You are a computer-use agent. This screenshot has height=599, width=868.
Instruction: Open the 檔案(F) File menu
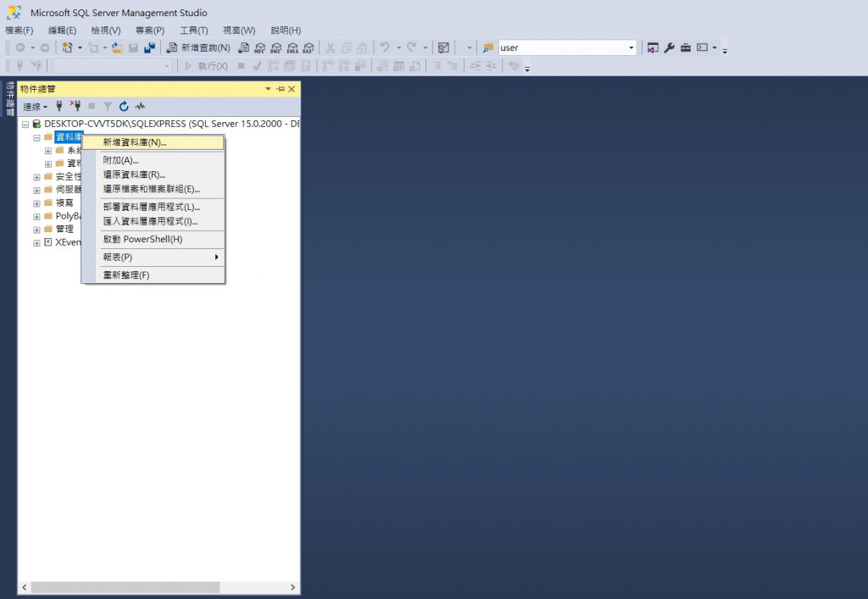[x=19, y=31]
